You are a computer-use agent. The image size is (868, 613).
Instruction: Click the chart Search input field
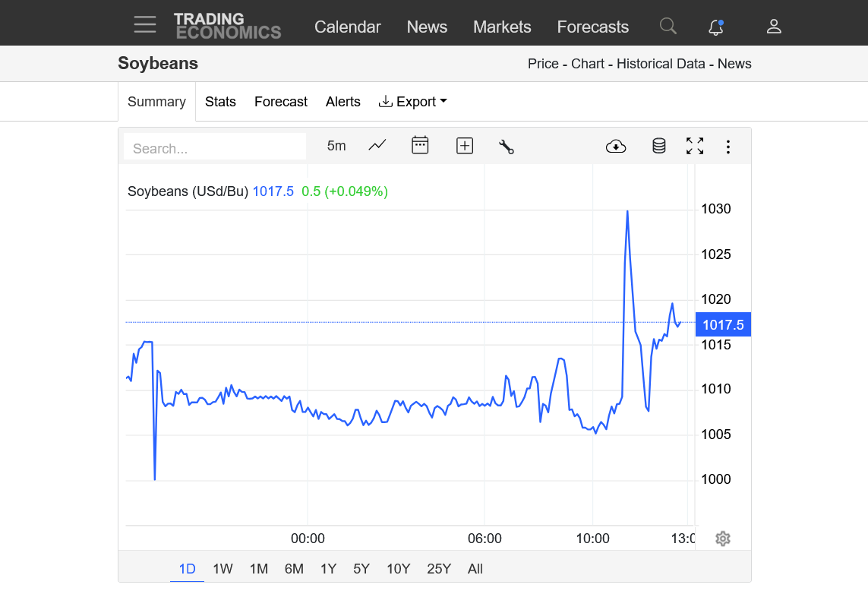pyautogui.click(x=215, y=148)
